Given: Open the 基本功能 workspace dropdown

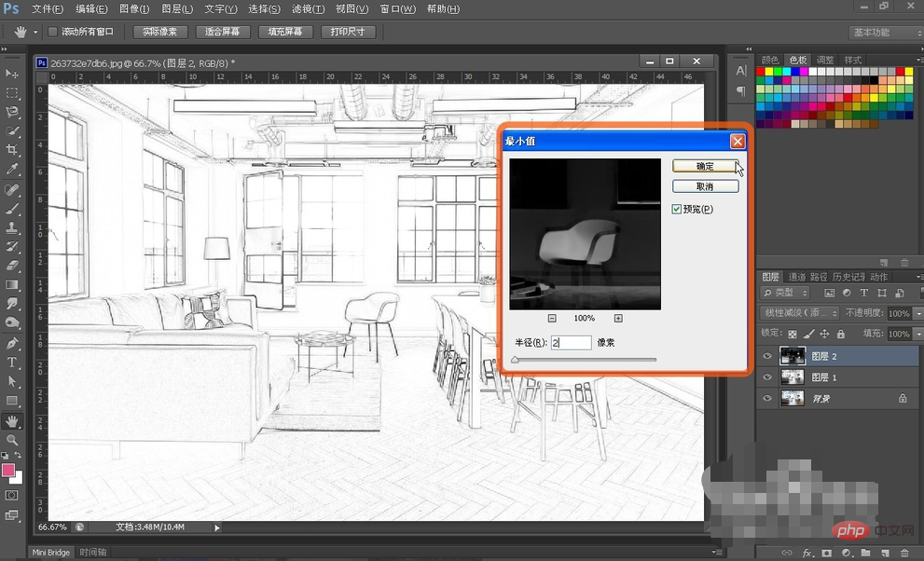Looking at the screenshot, I should (x=885, y=33).
